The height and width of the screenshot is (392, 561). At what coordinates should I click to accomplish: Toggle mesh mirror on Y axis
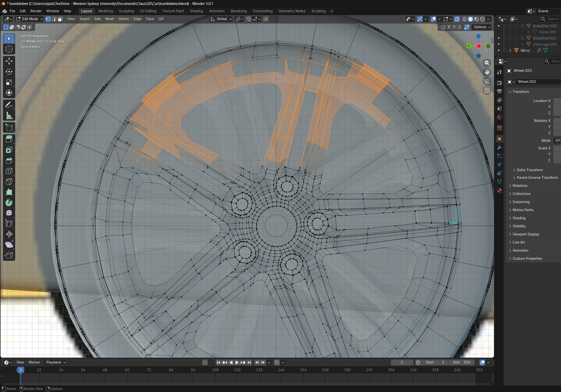[454, 27]
